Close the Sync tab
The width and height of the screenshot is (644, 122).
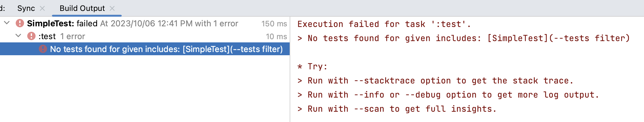(x=42, y=8)
